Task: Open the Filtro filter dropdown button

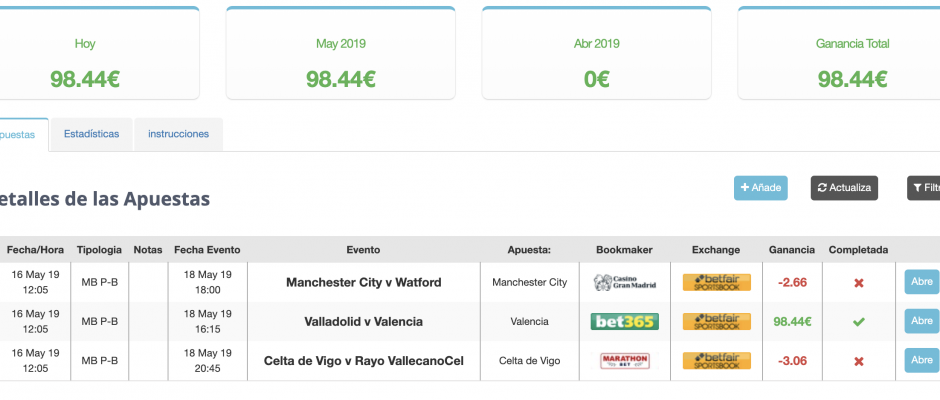Action: (x=924, y=188)
